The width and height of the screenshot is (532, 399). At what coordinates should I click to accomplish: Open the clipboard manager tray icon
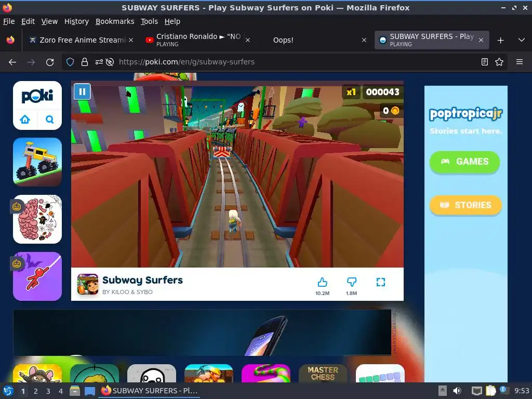coord(490,391)
